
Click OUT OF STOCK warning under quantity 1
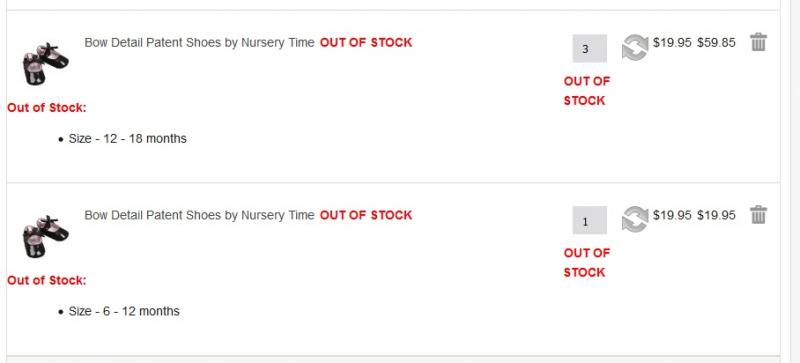(x=586, y=263)
